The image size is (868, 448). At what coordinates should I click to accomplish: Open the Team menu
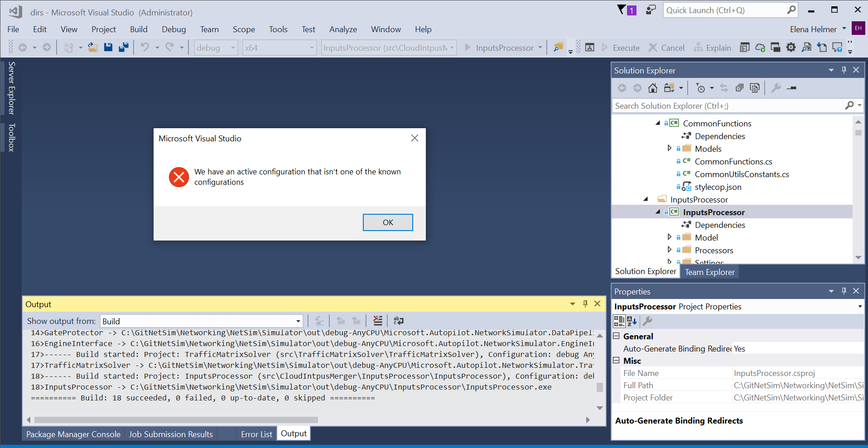tap(209, 29)
